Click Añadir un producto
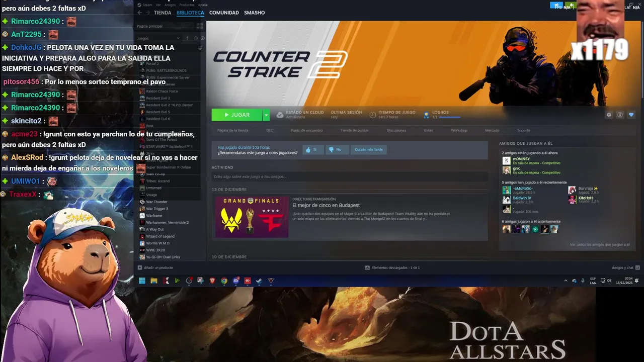 155,267
